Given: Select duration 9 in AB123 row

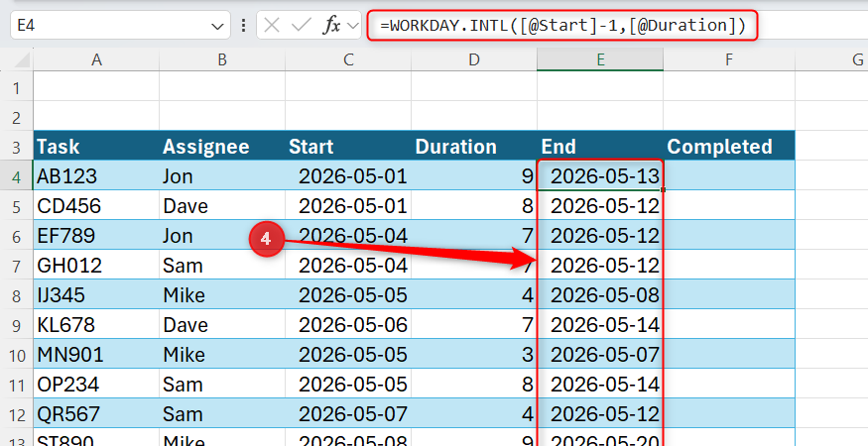Looking at the screenshot, I should click(x=474, y=176).
